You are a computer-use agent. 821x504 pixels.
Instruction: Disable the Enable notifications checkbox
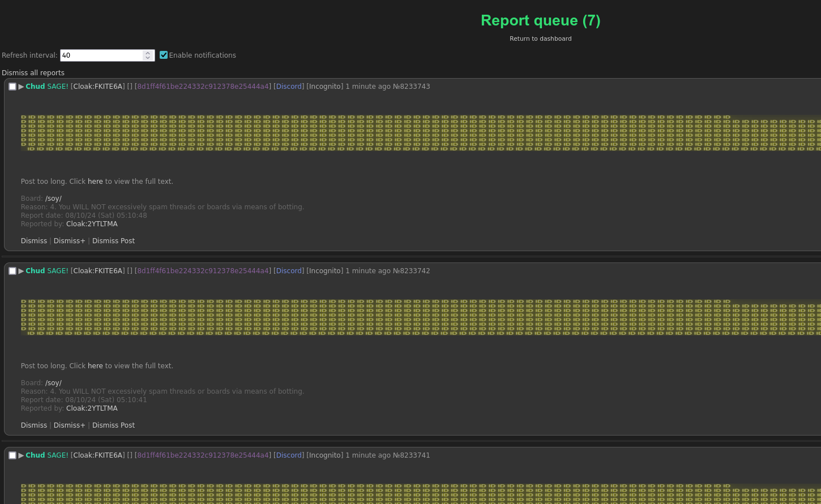click(164, 55)
